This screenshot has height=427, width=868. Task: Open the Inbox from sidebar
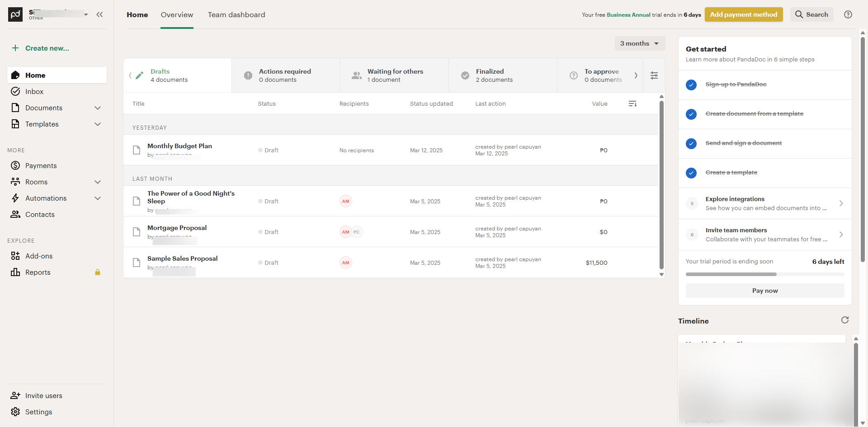34,92
